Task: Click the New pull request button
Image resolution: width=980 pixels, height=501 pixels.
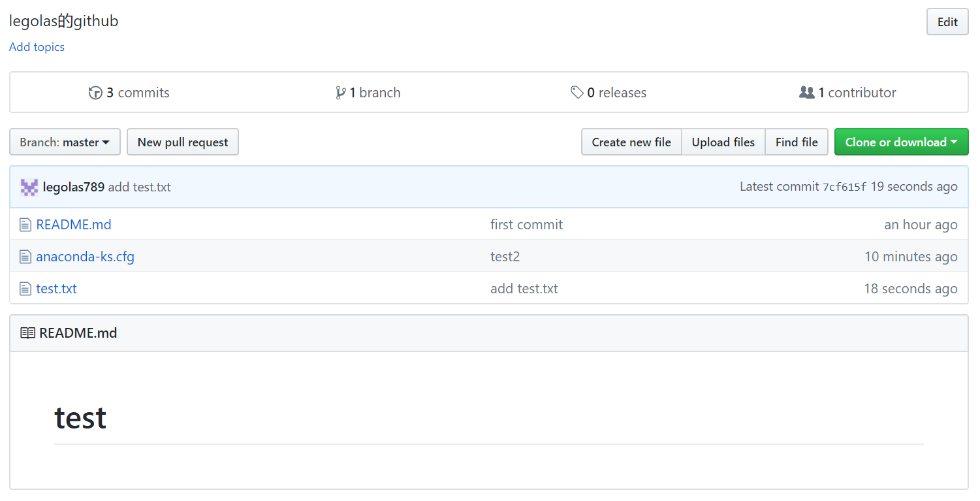Action: (183, 142)
